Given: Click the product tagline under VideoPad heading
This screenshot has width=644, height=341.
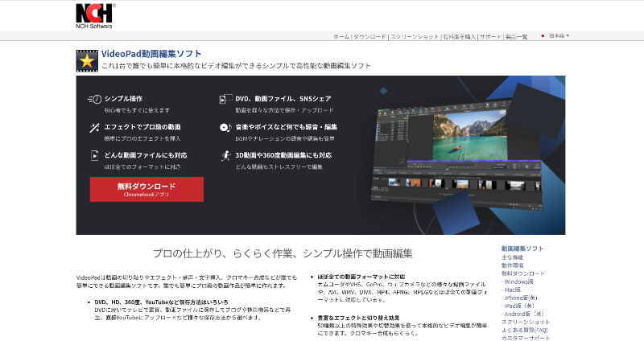Looking at the screenshot, I should pyautogui.click(x=236, y=66).
